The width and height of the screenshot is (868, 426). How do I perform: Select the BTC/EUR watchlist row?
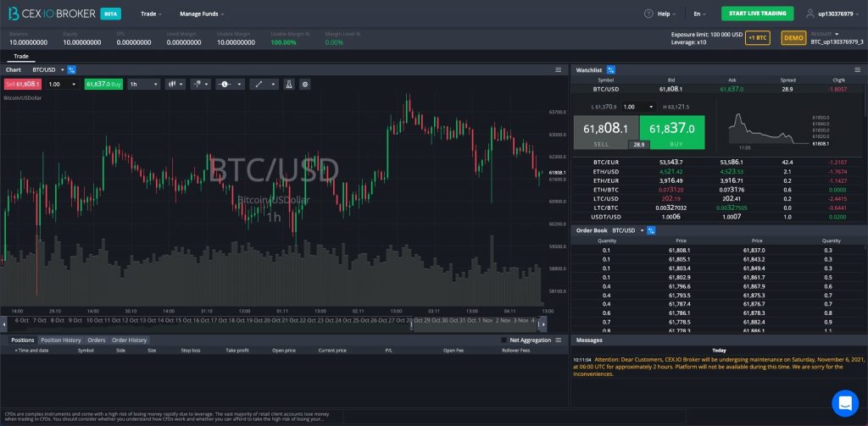pyautogui.click(x=717, y=162)
